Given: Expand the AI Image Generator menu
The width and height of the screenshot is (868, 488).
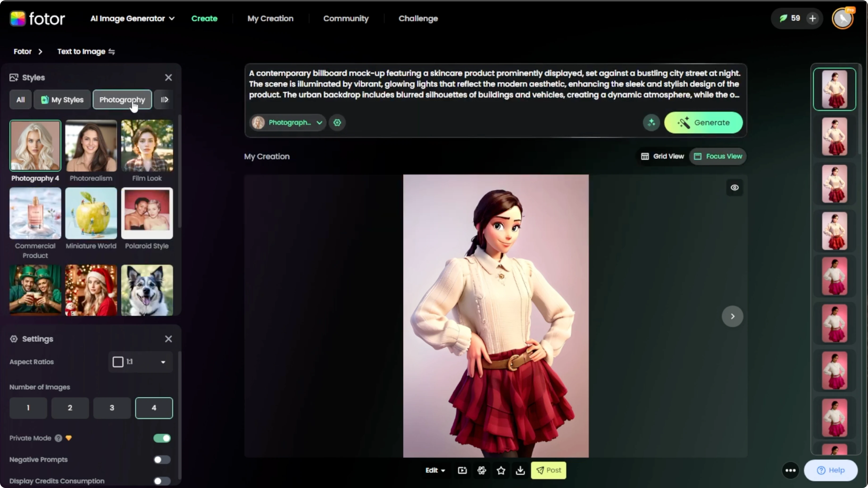Looking at the screenshot, I should point(132,19).
